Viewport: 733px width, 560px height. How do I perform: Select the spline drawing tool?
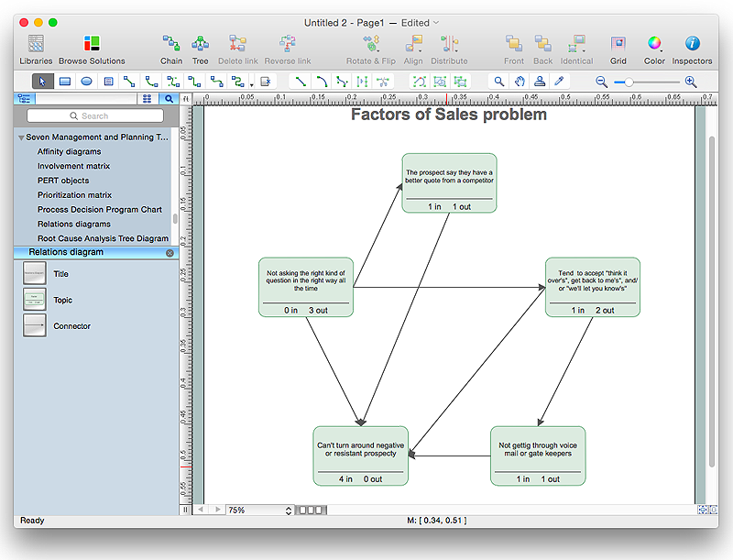coord(342,82)
